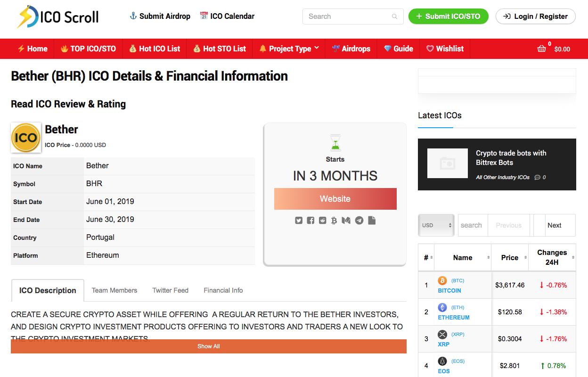Viewport: 588px width, 377px height.
Task: Open Submit Airdrop link
Action: [160, 16]
